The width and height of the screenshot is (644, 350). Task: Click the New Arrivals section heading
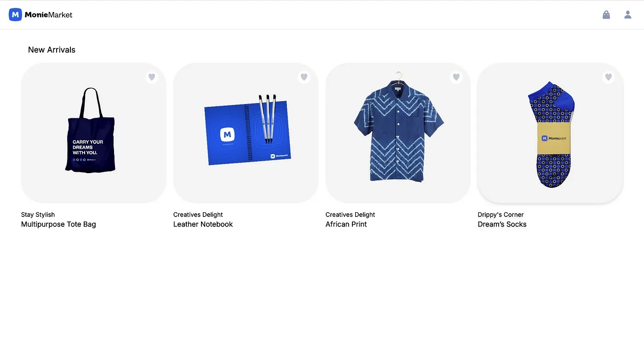(52, 50)
